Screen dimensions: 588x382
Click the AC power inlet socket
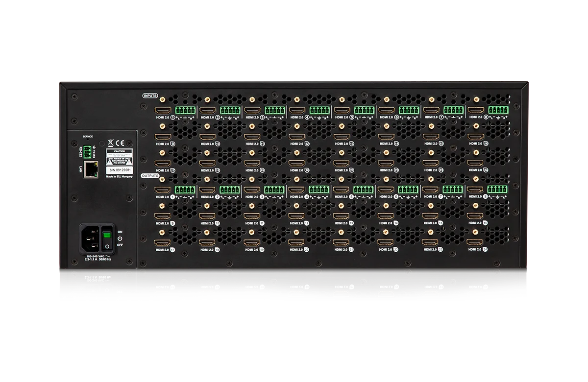[89, 239]
